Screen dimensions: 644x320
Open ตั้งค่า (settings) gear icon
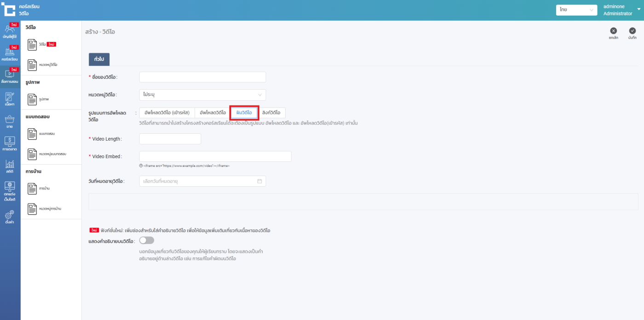(10, 217)
